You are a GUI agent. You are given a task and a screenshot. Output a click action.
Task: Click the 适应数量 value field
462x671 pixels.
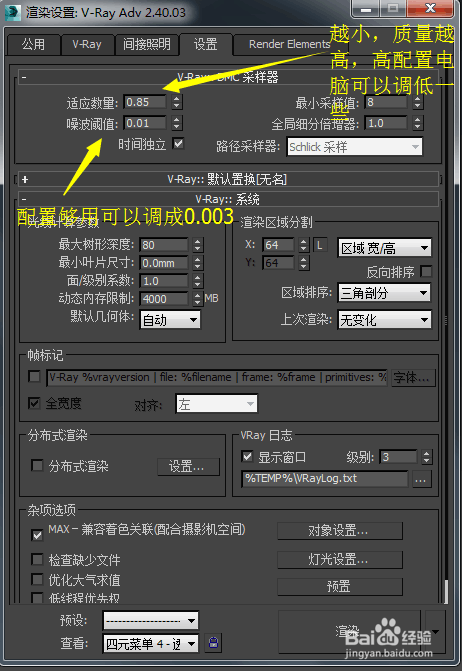[x=145, y=102]
